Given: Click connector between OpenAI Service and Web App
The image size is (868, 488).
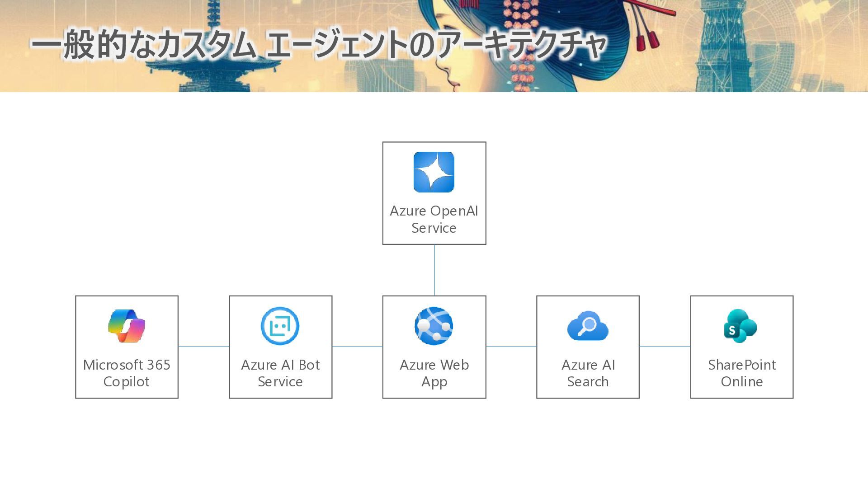Looking at the screenshot, I should (x=434, y=270).
